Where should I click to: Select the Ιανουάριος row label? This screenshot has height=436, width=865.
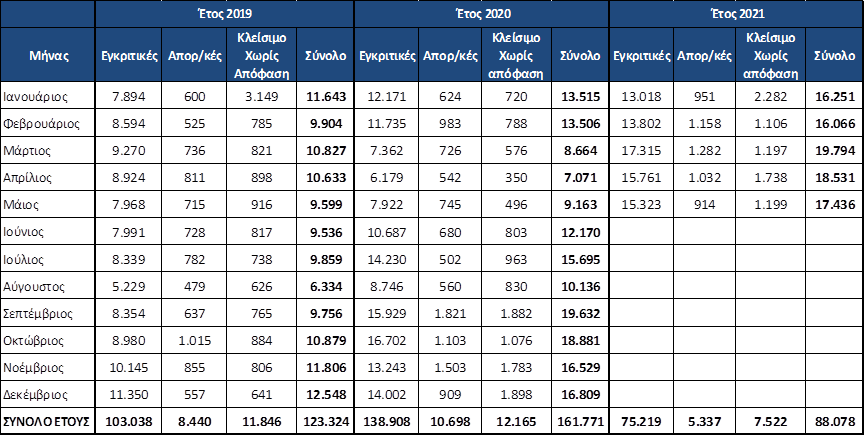coord(48,98)
